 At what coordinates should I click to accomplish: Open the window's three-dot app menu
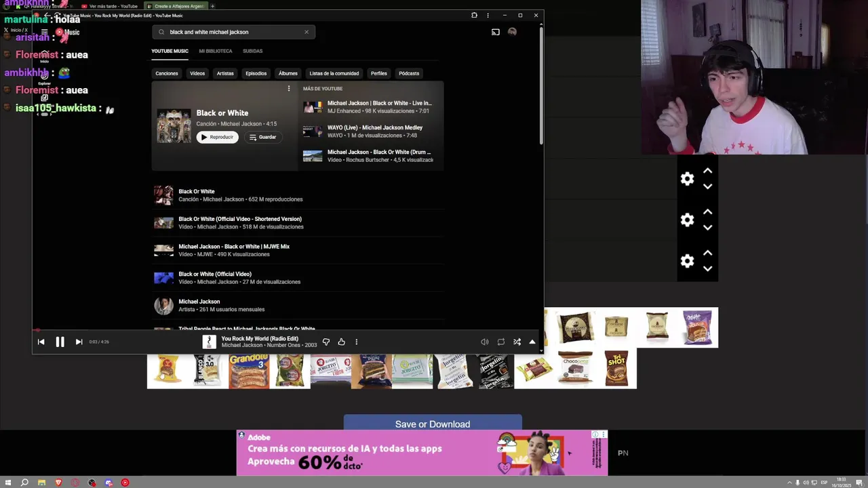click(x=488, y=15)
